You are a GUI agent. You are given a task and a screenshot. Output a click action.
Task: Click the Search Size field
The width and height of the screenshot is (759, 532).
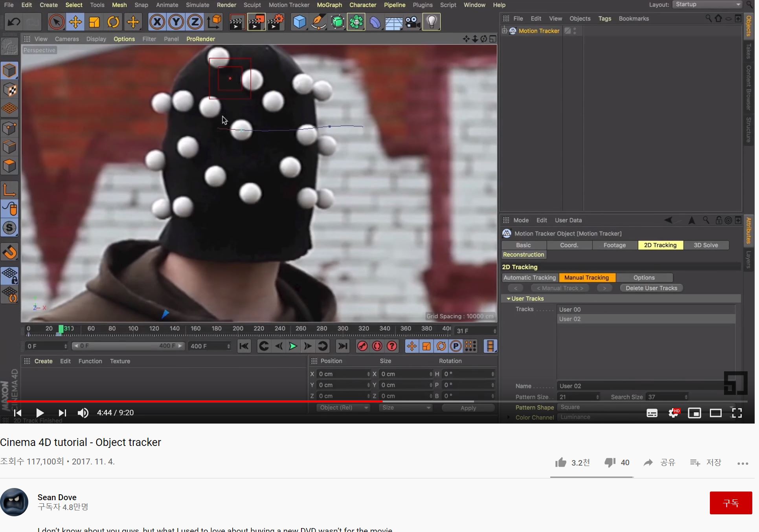click(x=667, y=397)
